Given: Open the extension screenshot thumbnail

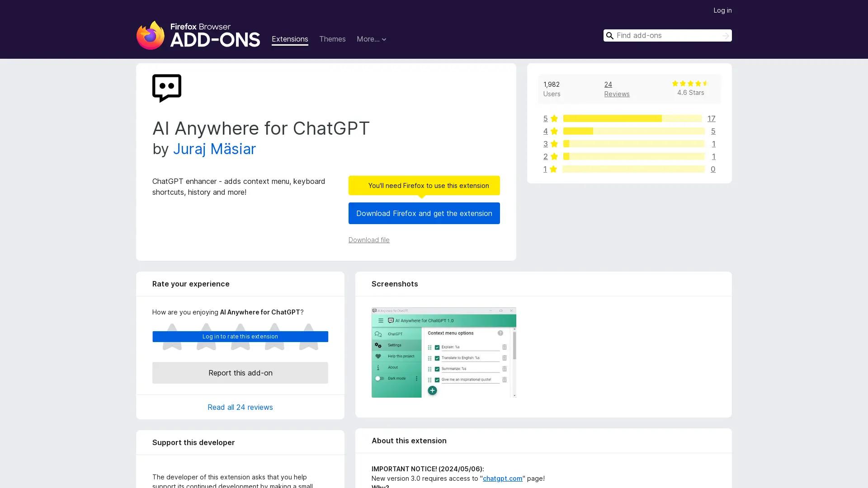Looking at the screenshot, I should pyautogui.click(x=443, y=352).
